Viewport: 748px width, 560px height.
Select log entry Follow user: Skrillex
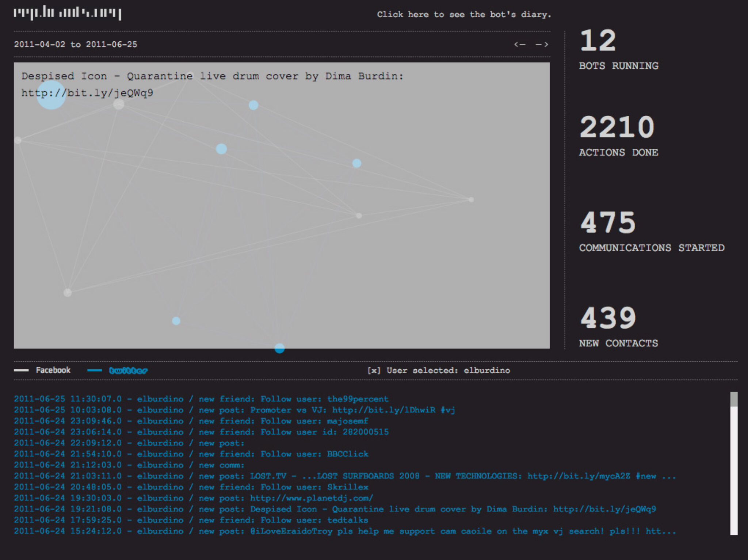coord(191,487)
